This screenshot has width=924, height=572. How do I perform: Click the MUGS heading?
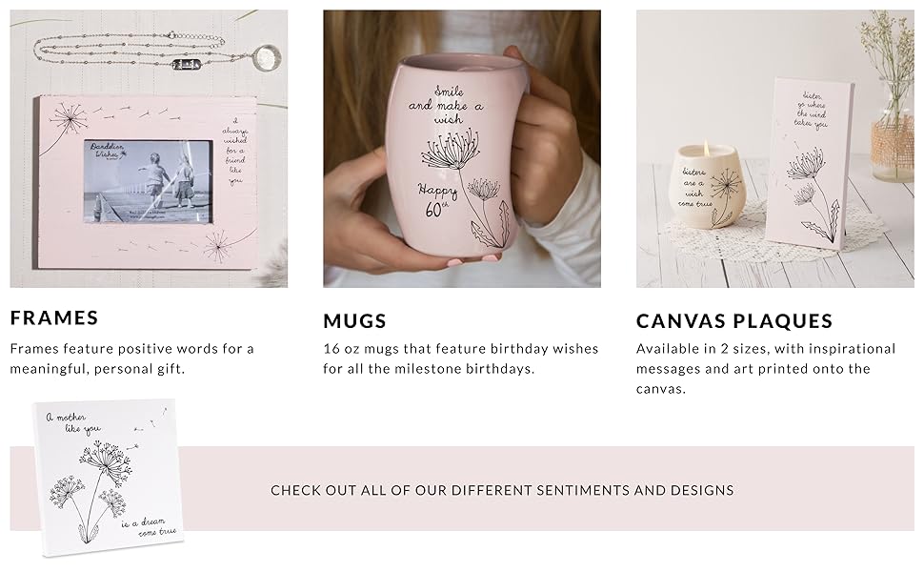(x=354, y=320)
